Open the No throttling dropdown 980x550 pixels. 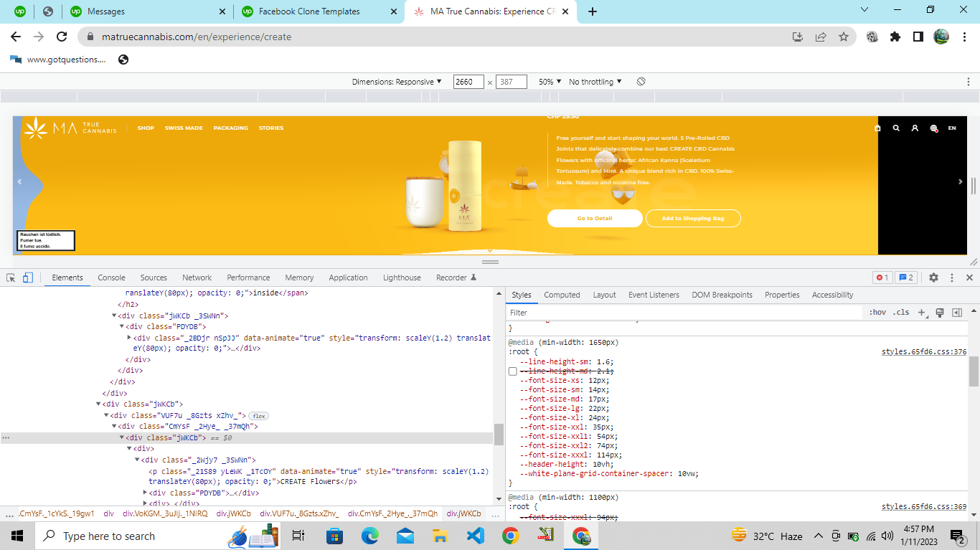[595, 82]
